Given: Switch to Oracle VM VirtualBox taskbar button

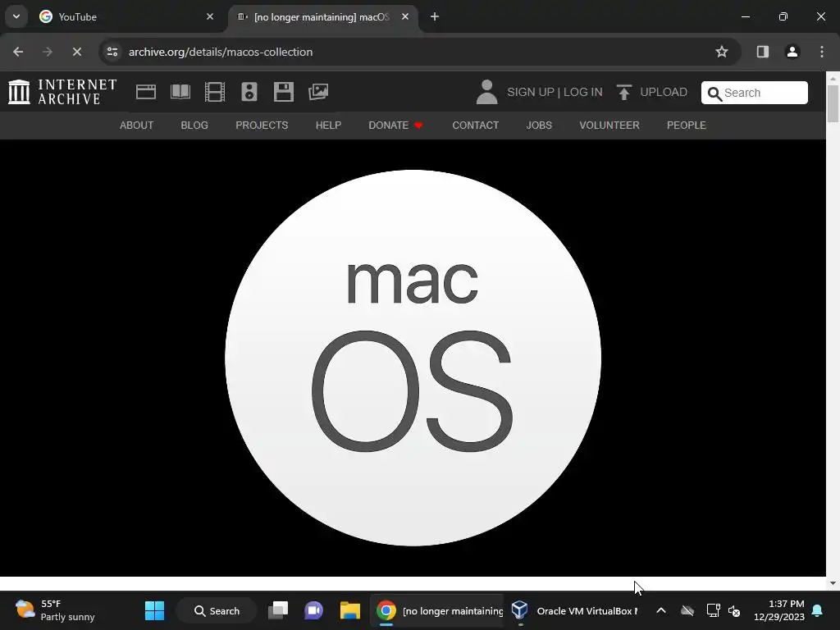Looking at the screenshot, I should [x=574, y=610].
